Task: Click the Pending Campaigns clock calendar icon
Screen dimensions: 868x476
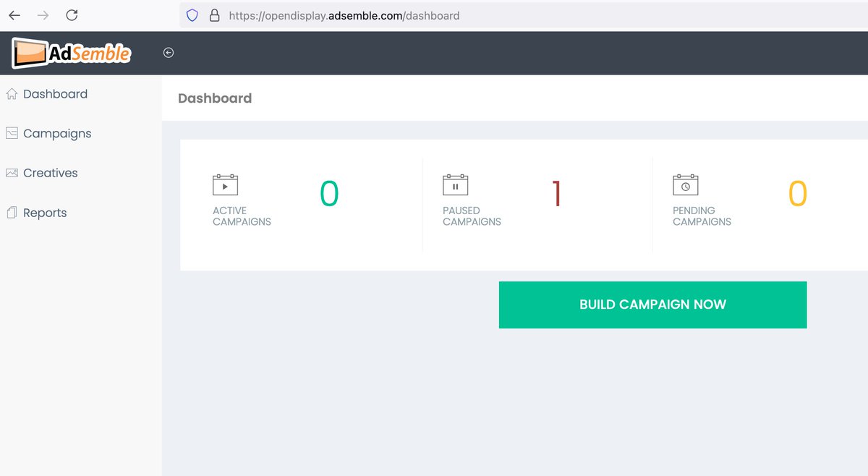Action: tap(685, 184)
